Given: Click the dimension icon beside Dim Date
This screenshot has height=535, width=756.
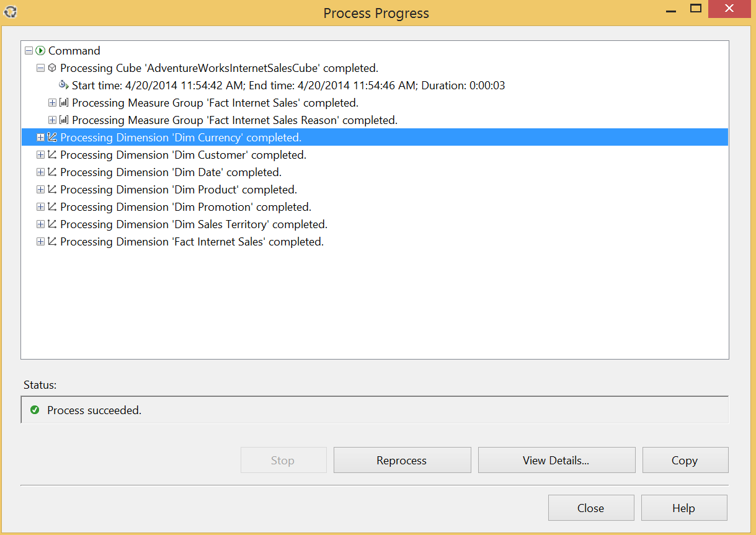Looking at the screenshot, I should point(52,172).
